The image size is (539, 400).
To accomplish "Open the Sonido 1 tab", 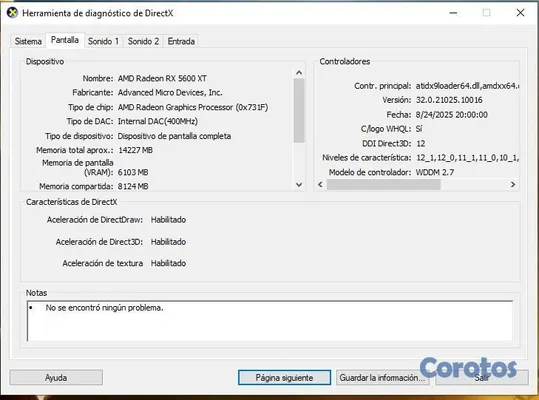I will pos(103,41).
